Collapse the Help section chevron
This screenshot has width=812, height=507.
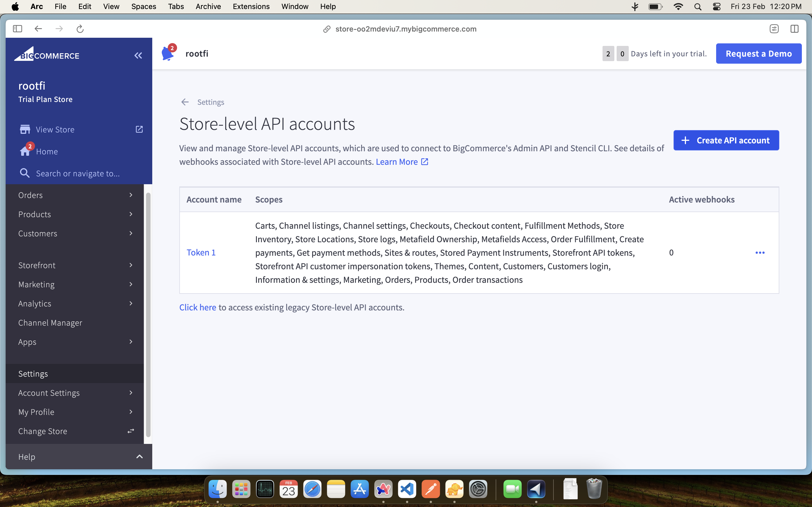[x=139, y=456]
